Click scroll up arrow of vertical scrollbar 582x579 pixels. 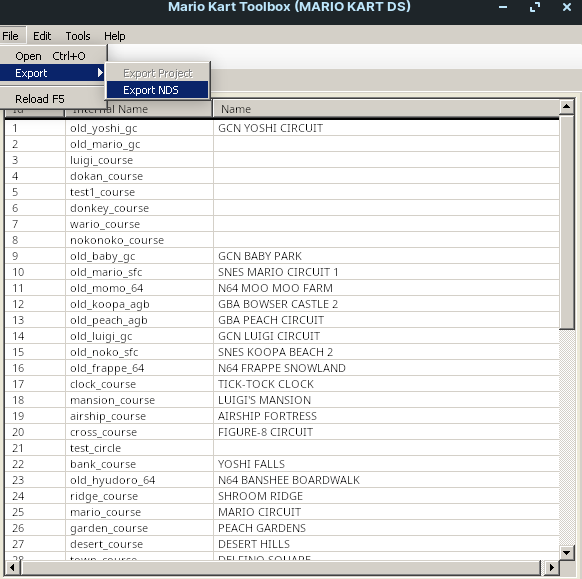[566, 107]
